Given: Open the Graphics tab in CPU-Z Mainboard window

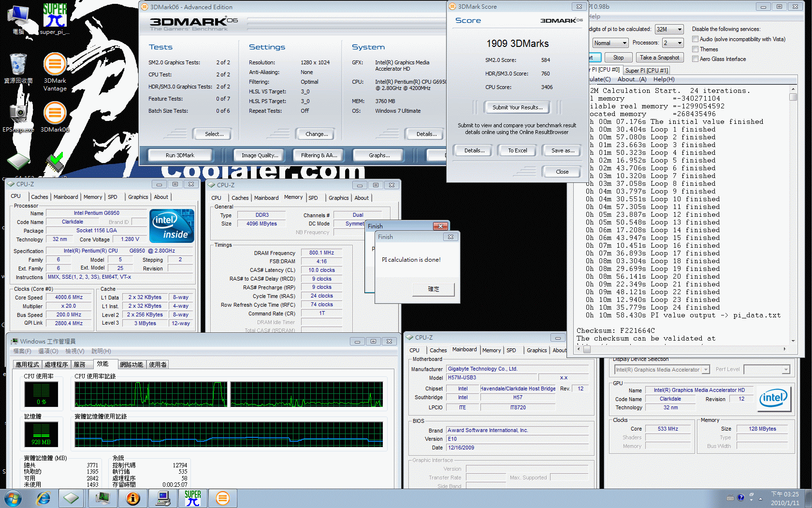Looking at the screenshot, I should click(536, 350).
